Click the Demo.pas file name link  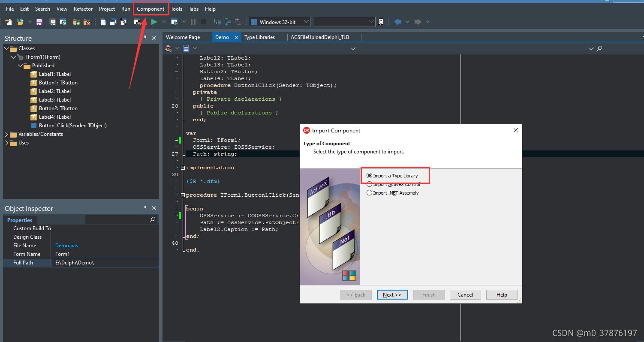pos(66,246)
